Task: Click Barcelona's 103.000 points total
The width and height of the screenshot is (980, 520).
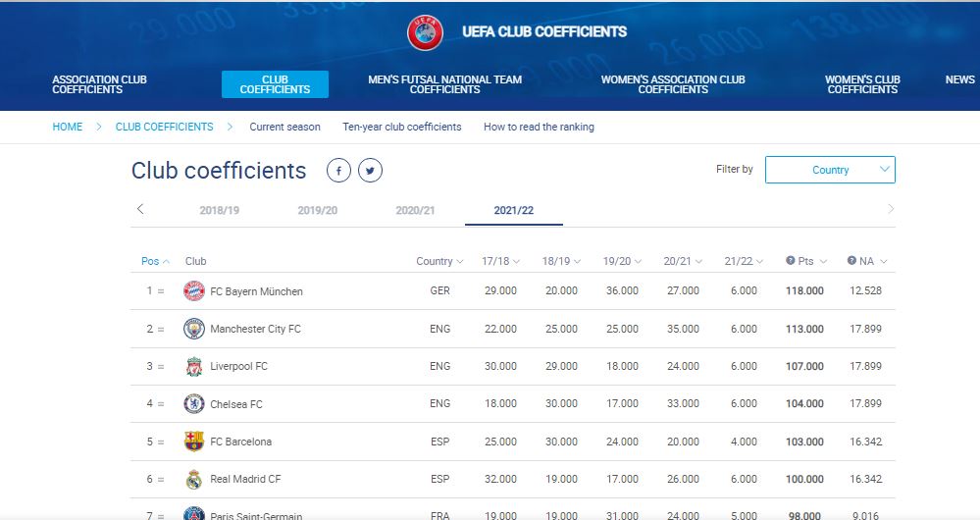Action: pyautogui.click(x=804, y=442)
